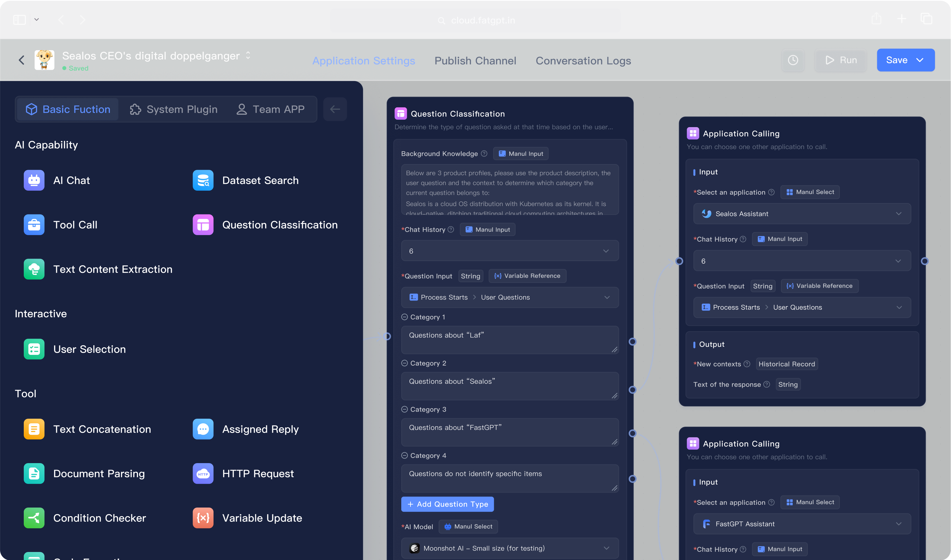
Task: Switch to the Publish Channel tab
Action: pyautogui.click(x=475, y=61)
